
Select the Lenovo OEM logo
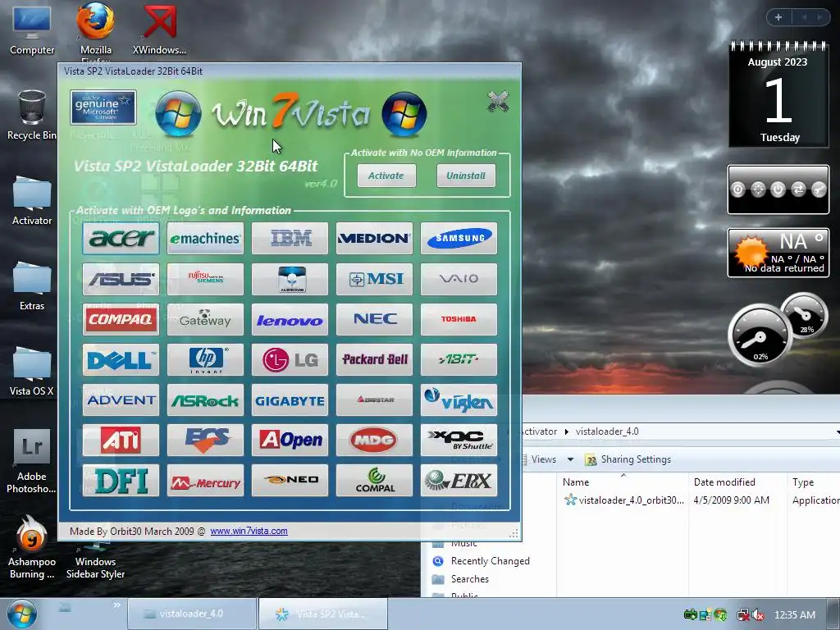tap(290, 319)
